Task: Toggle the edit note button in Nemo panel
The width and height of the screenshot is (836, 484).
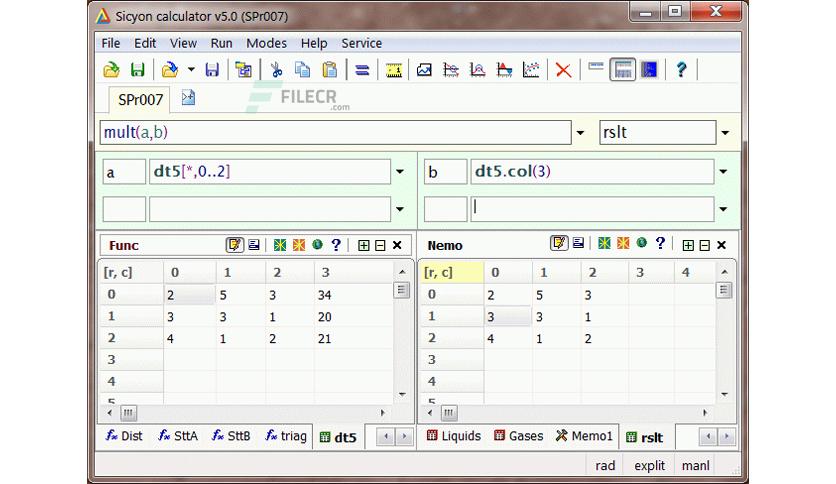Action: [559, 243]
